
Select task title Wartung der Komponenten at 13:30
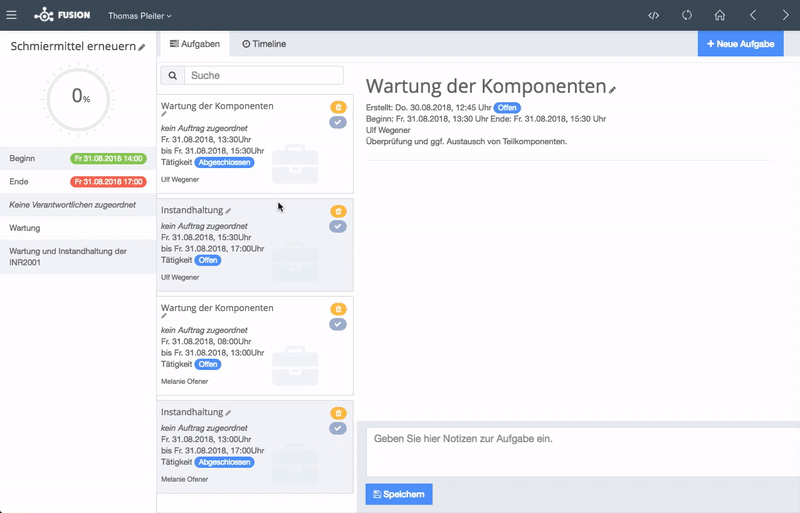[x=217, y=106]
